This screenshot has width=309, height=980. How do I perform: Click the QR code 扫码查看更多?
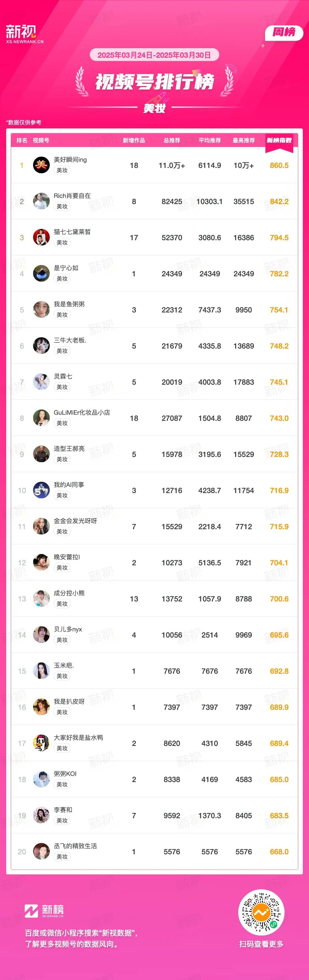click(261, 913)
